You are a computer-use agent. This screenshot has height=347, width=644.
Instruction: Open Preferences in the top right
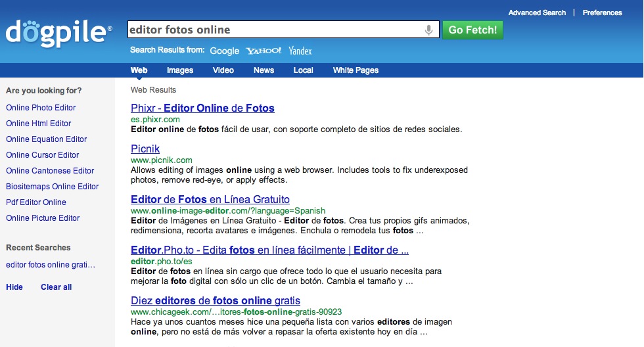point(602,12)
